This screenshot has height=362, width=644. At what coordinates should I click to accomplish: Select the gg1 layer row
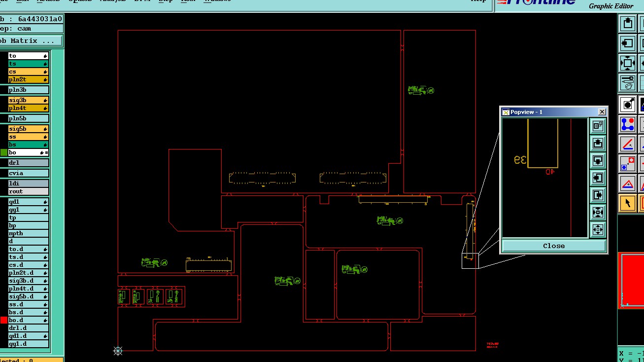coord(29,210)
